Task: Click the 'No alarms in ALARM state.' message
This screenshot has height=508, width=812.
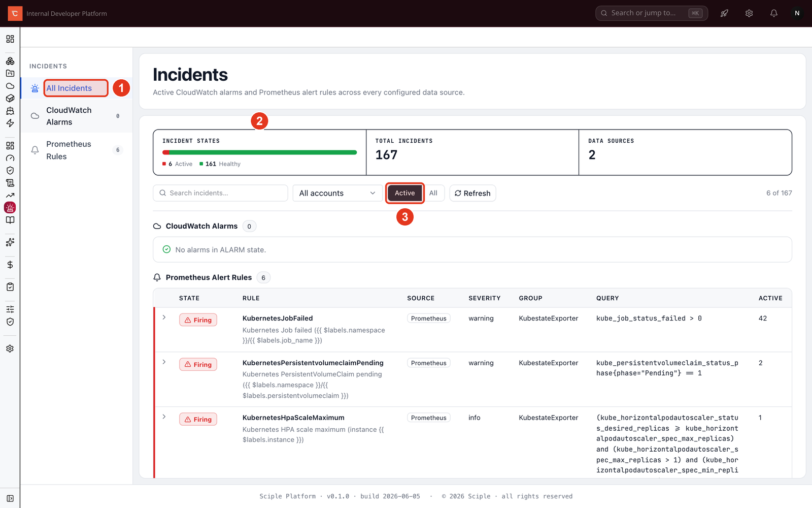Action: pos(221,250)
